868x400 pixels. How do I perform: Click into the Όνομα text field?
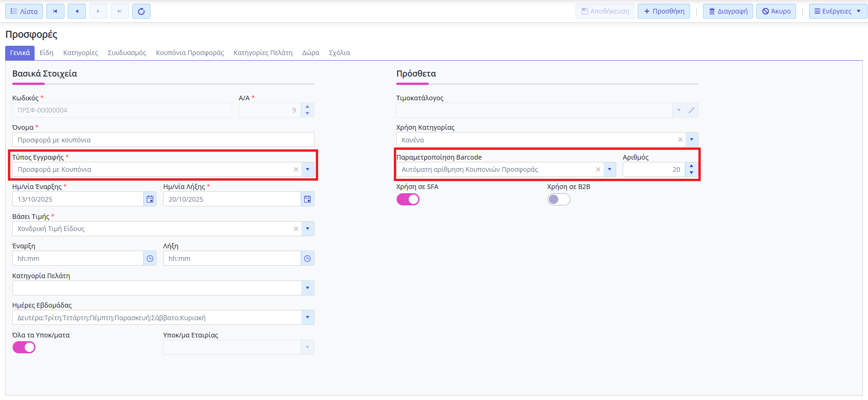[x=163, y=140]
